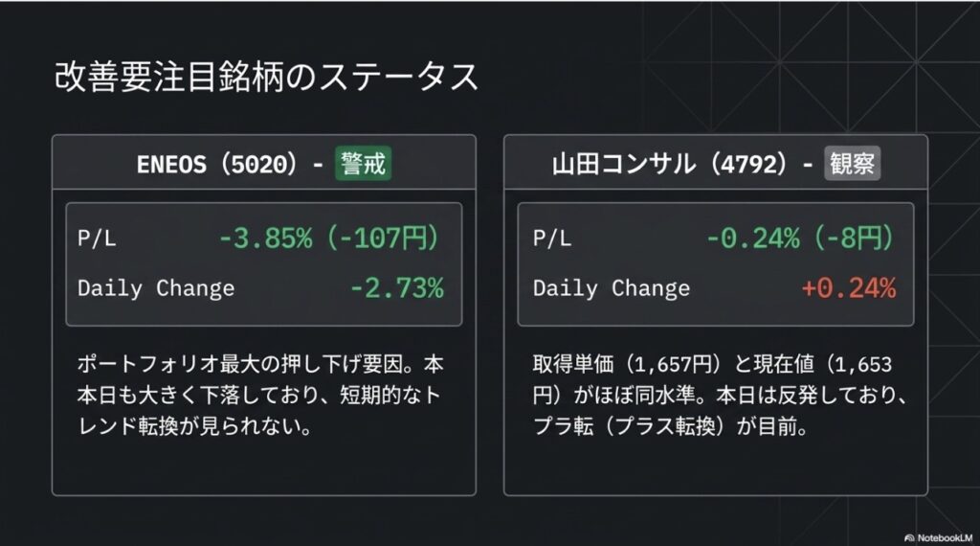Select the -2.73% daily change value

pyautogui.click(x=396, y=288)
